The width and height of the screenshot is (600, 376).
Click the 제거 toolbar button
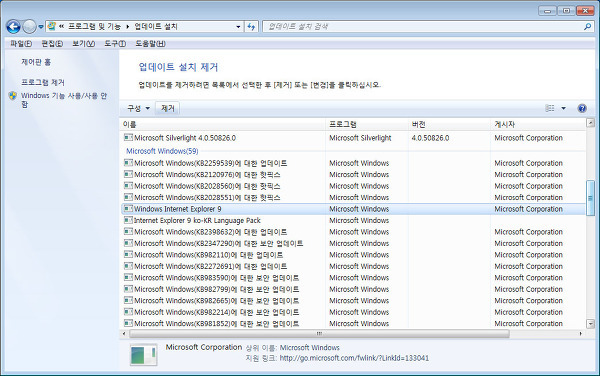[168, 109]
